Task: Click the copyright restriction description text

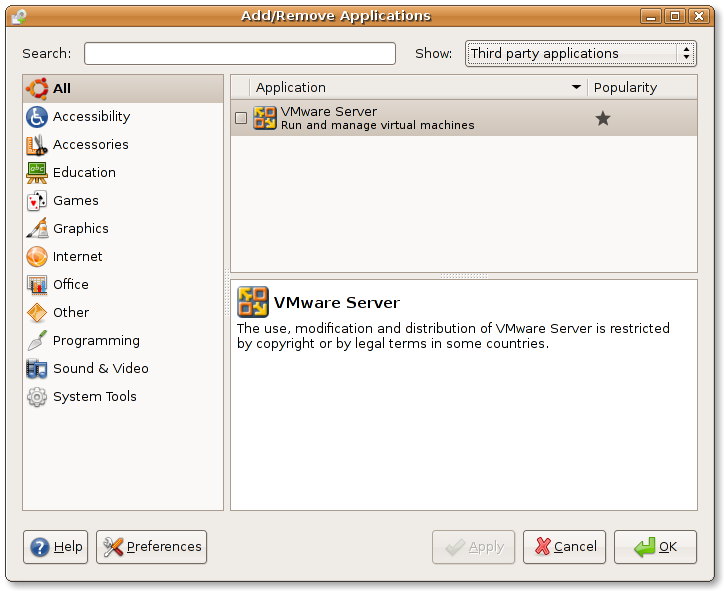Action: click(x=453, y=336)
